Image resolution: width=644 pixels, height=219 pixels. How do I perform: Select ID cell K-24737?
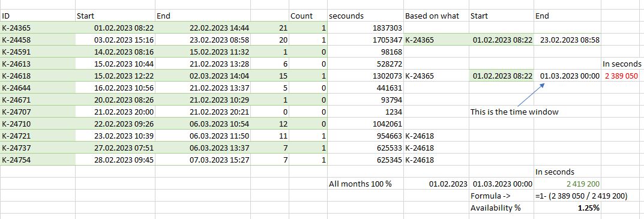tap(38, 148)
